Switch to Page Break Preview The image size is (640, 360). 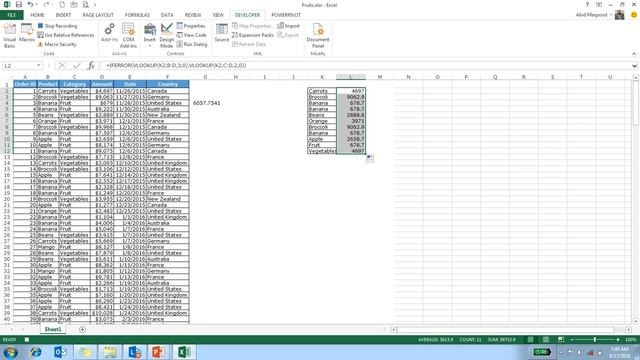561,340
